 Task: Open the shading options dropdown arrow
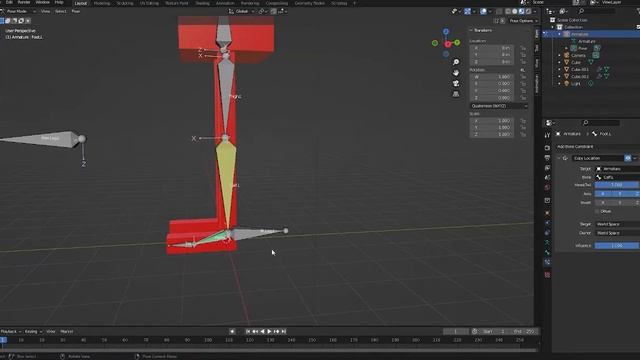click(x=535, y=11)
